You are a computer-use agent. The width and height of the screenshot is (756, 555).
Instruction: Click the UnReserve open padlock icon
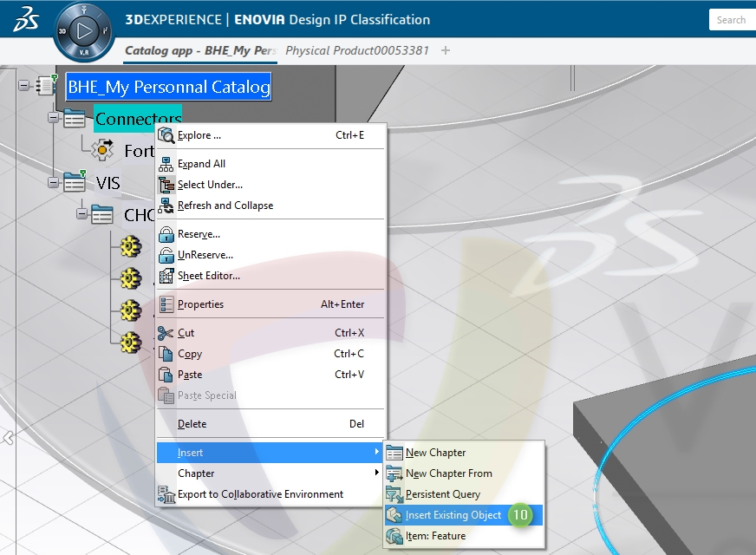point(166,255)
